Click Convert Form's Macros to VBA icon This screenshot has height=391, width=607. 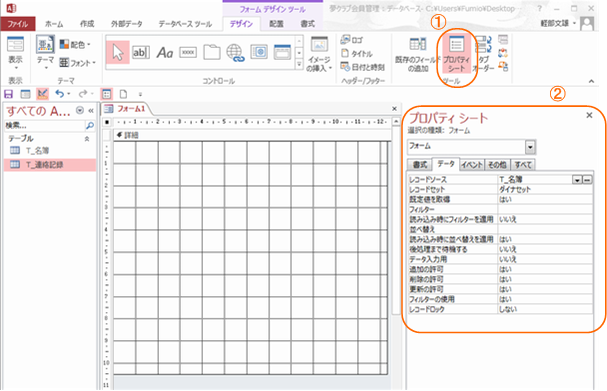pos(503,67)
